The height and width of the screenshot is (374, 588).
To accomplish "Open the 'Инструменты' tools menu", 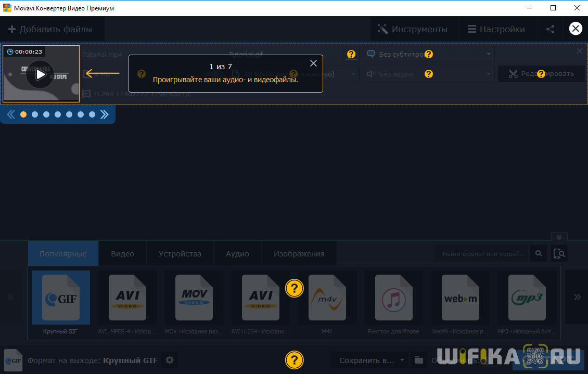I will tap(412, 29).
